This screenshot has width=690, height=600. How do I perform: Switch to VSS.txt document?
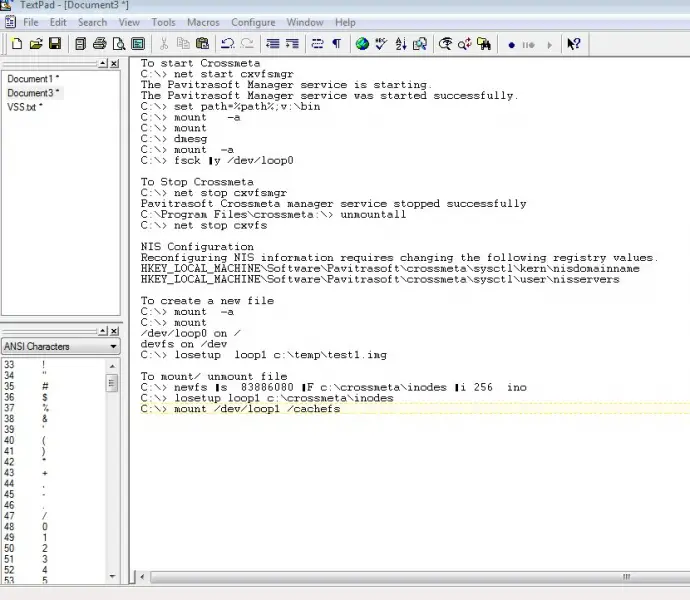25,107
